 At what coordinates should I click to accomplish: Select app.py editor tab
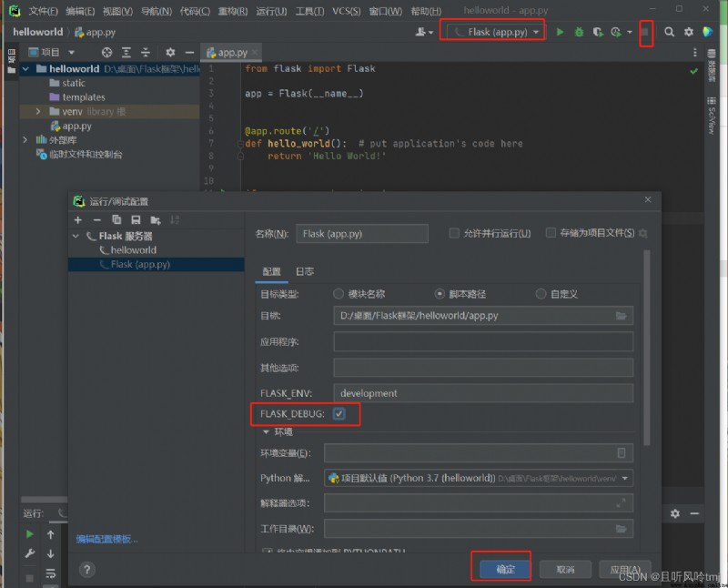231,53
